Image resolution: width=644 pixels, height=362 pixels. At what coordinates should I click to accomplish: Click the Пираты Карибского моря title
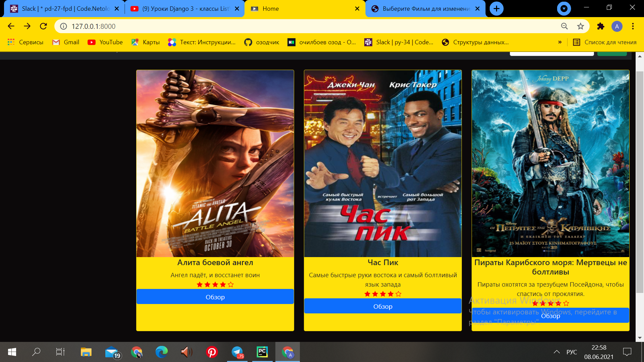click(550, 267)
